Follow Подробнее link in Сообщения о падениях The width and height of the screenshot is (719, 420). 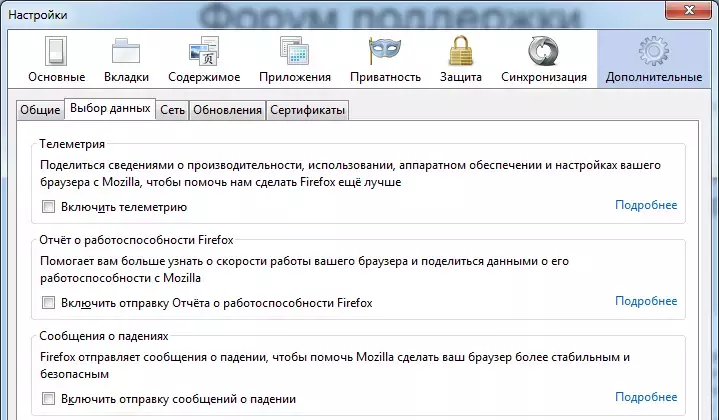pyautogui.click(x=646, y=397)
